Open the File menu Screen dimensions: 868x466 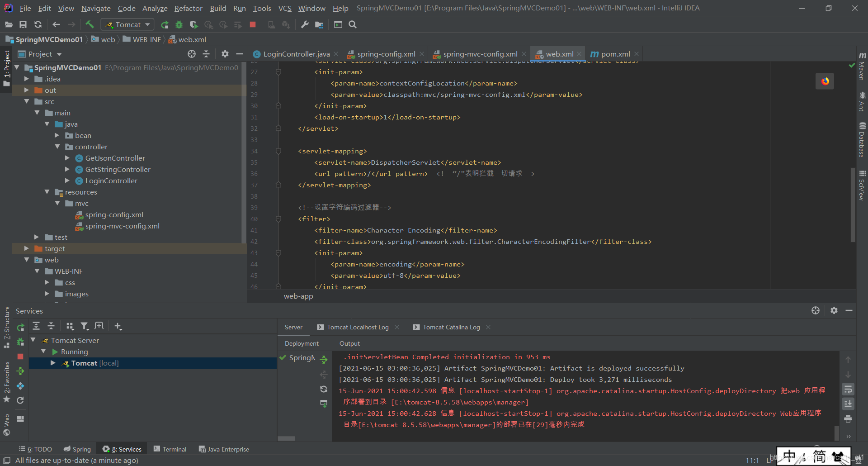pyautogui.click(x=25, y=8)
